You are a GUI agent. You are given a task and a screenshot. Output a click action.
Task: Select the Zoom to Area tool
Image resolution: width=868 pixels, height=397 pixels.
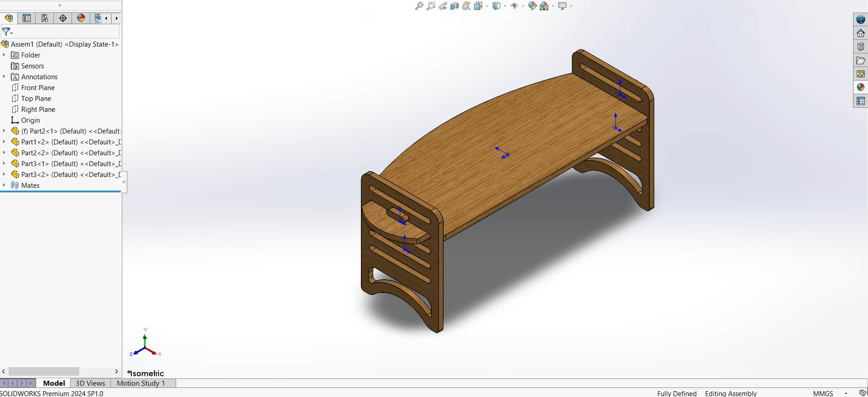pos(431,6)
